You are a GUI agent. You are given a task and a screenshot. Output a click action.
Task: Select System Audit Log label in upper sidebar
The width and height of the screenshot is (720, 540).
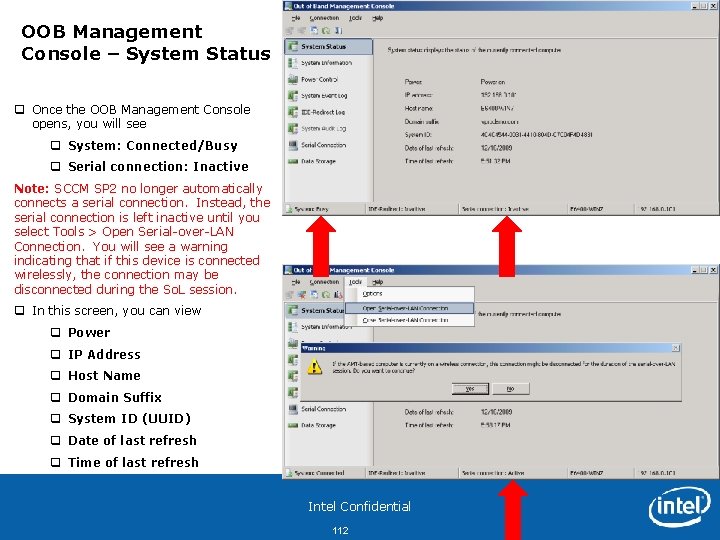pyautogui.click(x=323, y=129)
